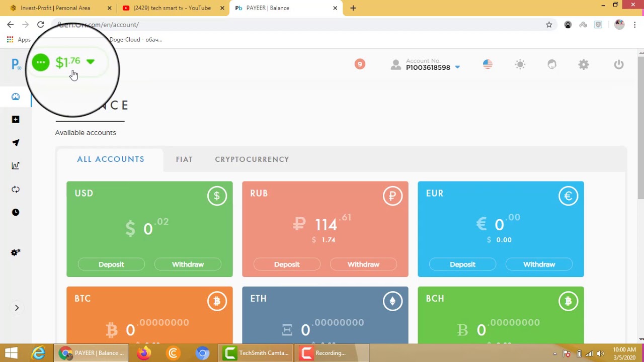Viewport: 644px width, 362px height.
Task: Open the gears sidebar icon
Action: [16, 252]
